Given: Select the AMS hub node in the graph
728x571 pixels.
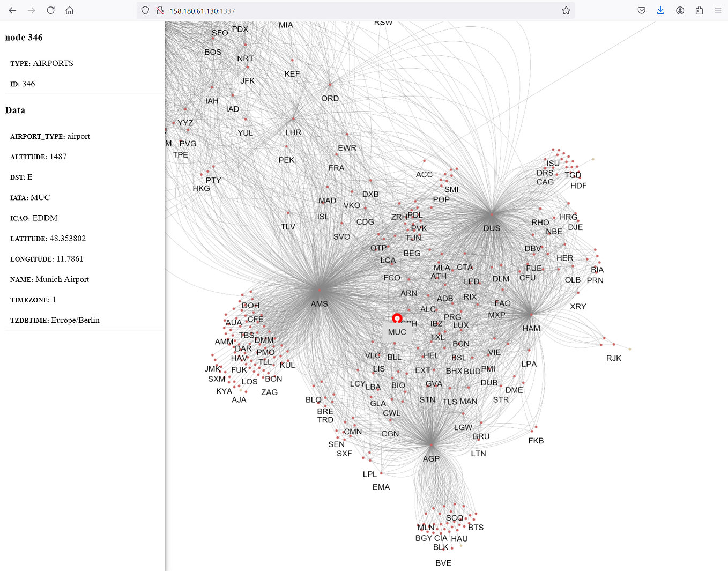Looking at the screenshot, I should click(319, 290).
